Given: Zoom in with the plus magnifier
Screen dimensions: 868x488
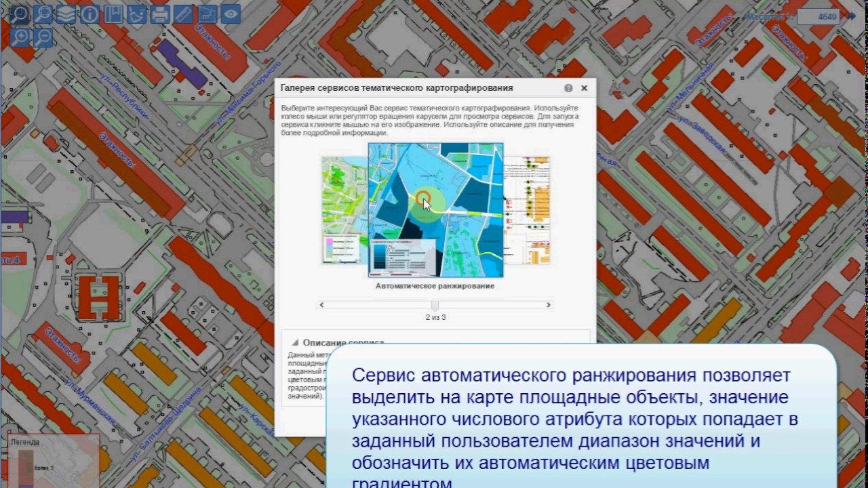Looking at the screenshot, I should coord(20,37).
